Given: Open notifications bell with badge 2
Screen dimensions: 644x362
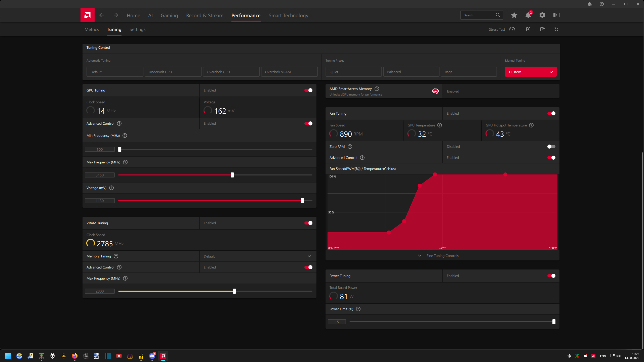Looking at the screenshot, I should (x=528, y=15).
